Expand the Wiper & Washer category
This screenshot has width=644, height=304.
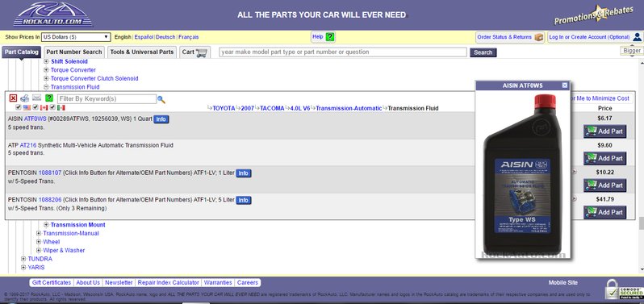pos(39,250)
